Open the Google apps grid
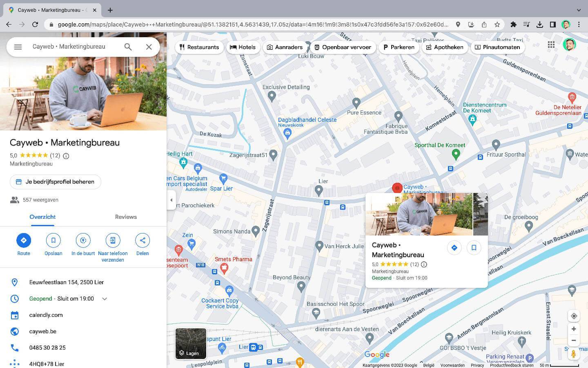The height and width of the screenshot is (368, 588). click(x=551, y=45)
